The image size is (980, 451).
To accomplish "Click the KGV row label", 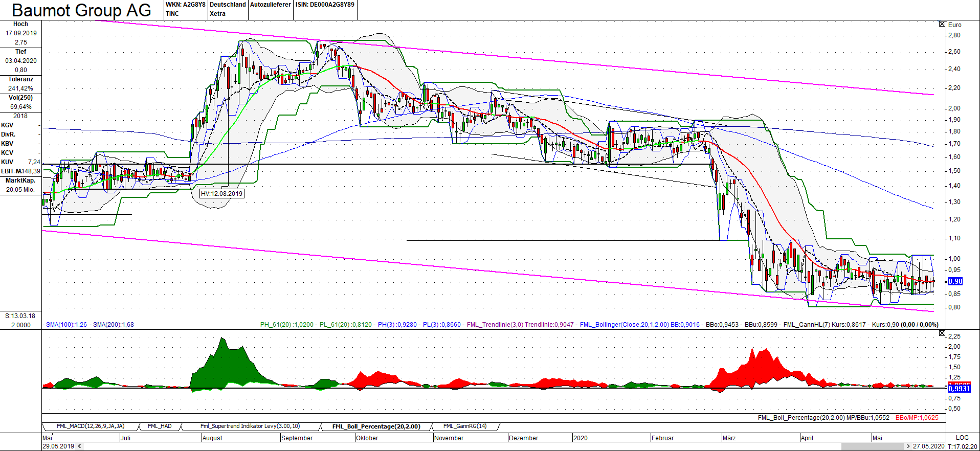I will pyautogui.click(x=7, y=125).
